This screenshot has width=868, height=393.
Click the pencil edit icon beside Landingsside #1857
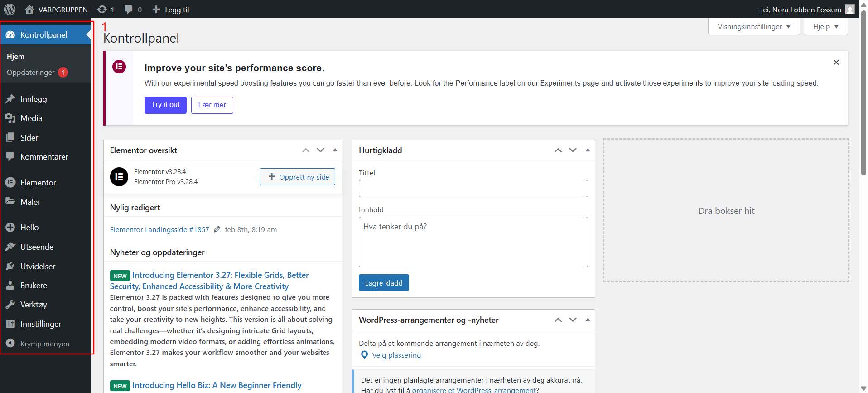coord(217,229)
